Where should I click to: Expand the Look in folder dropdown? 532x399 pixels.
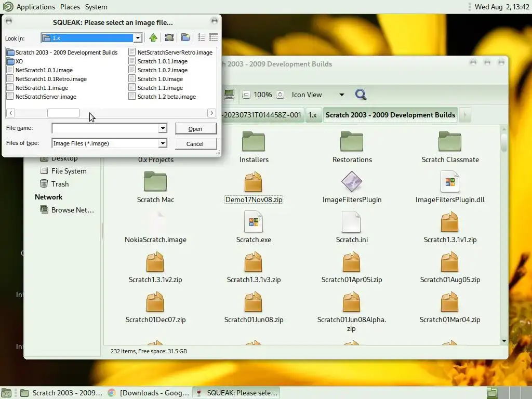(138, 37)
